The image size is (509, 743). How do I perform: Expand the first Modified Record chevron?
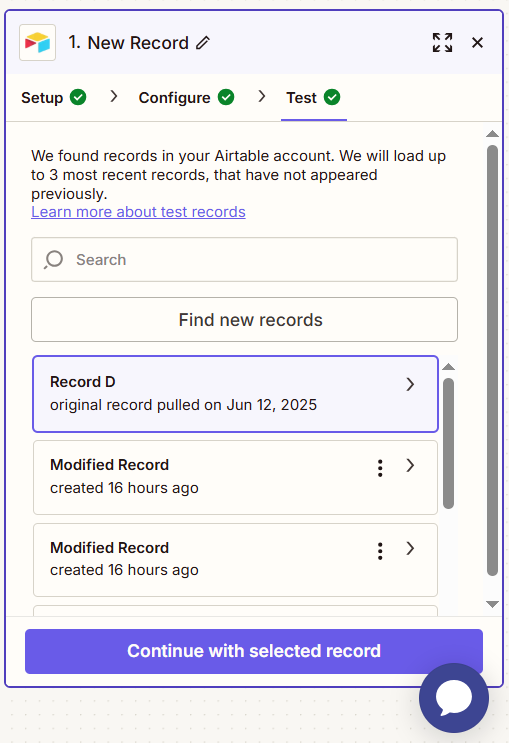click(410, 466)
